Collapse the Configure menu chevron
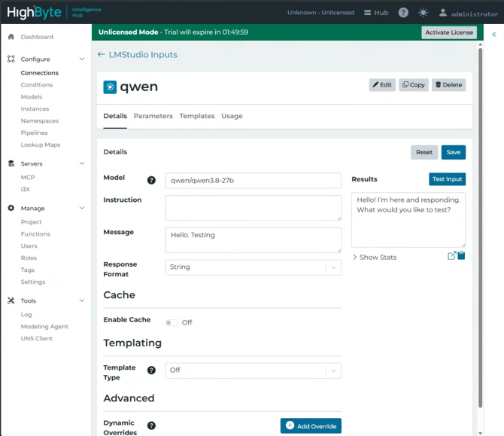Screen dimensions: 504x436 (x=82, y=59)
